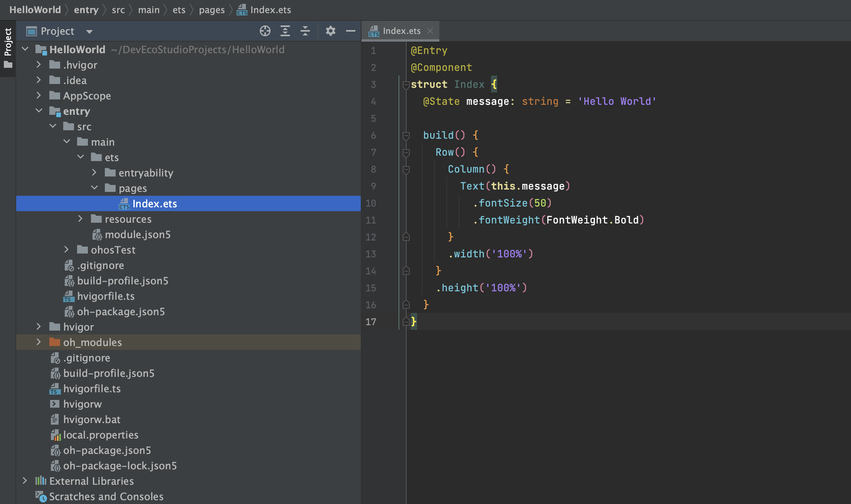Click main in the breadcrumb bar
This screenshot has width=851, height=504.
click(x=149, y=10)
